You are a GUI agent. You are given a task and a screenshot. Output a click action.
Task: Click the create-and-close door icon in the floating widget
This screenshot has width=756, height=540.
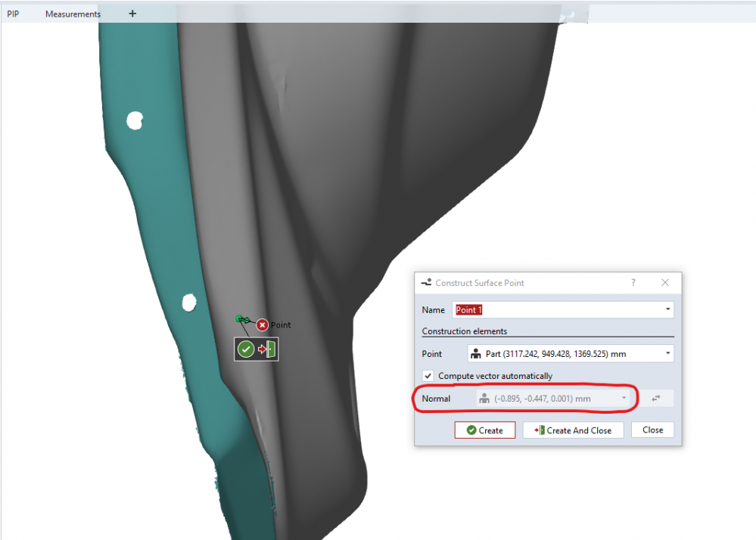coord(268,349)
